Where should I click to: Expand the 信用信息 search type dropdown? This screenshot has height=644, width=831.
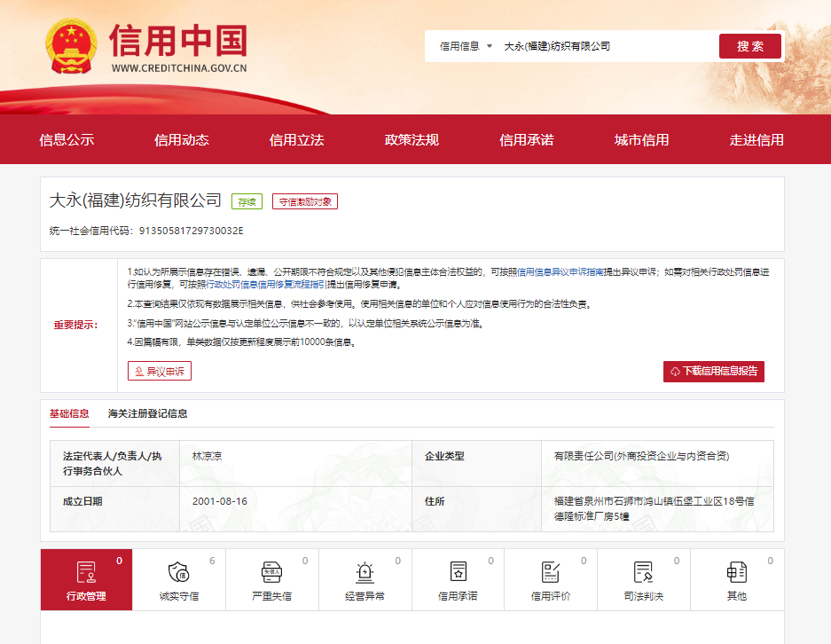tap(466, 46)
